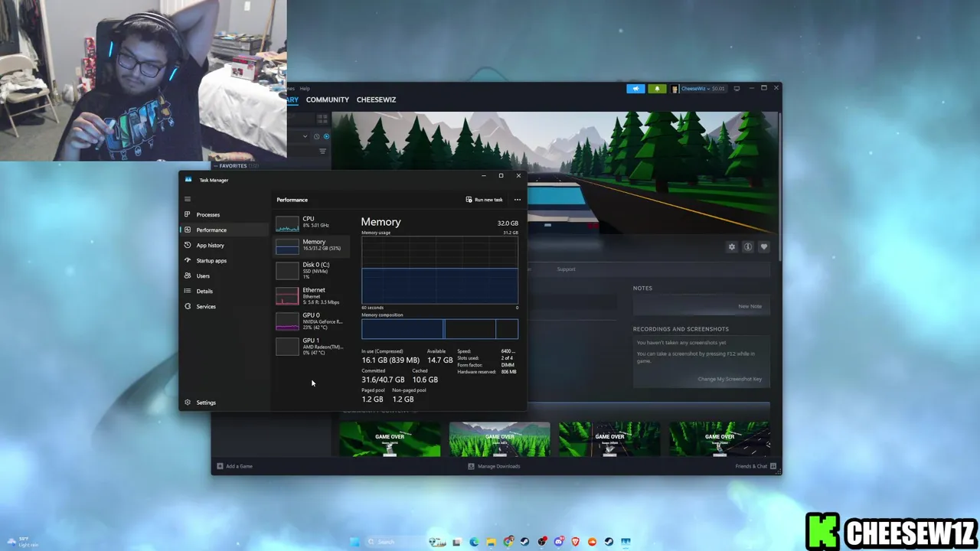Switch Steam library to grid view
The image size is (980, 551).
click(x=322, y=119)
